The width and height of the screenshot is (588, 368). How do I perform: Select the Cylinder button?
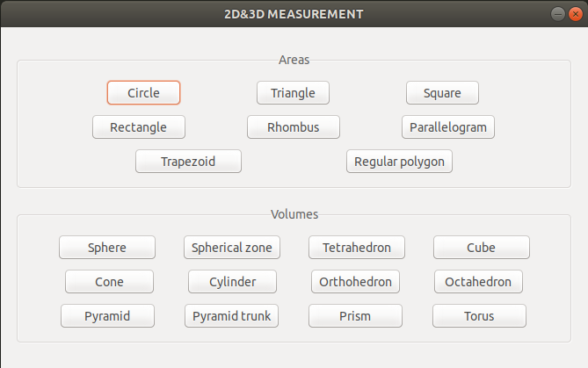(233, 281)
